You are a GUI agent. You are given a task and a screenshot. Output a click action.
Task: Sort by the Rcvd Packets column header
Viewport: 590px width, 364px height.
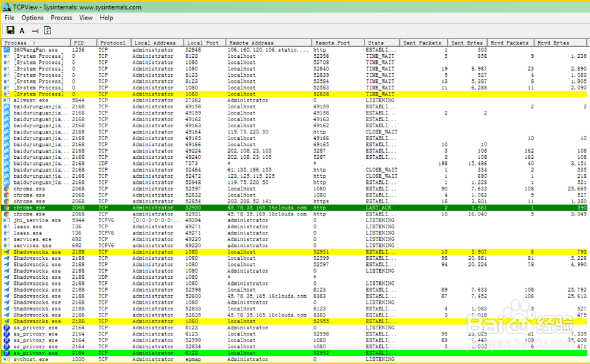pyautogui.click(x=511, y=43)
